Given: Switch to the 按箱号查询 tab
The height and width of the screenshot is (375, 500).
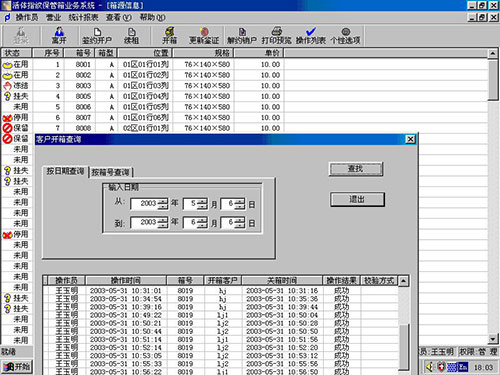Looking at the screenshot, I should [110, 172].
